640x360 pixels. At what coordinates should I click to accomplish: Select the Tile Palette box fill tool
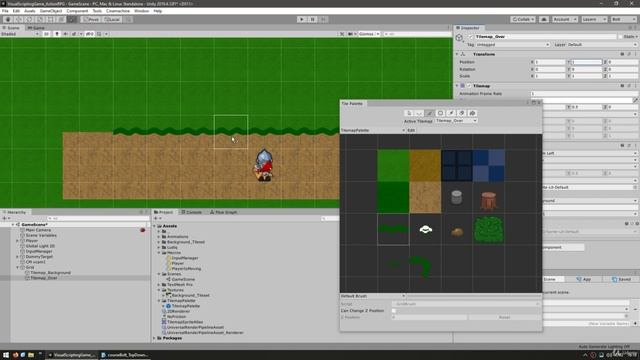[x=440, y=113]
